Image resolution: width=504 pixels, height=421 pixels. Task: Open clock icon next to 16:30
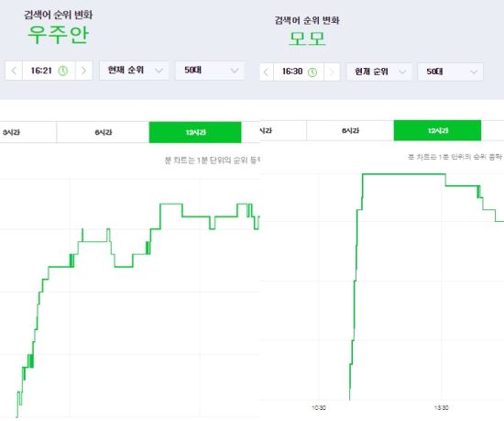pyautogui.click(x=312, y=72)
